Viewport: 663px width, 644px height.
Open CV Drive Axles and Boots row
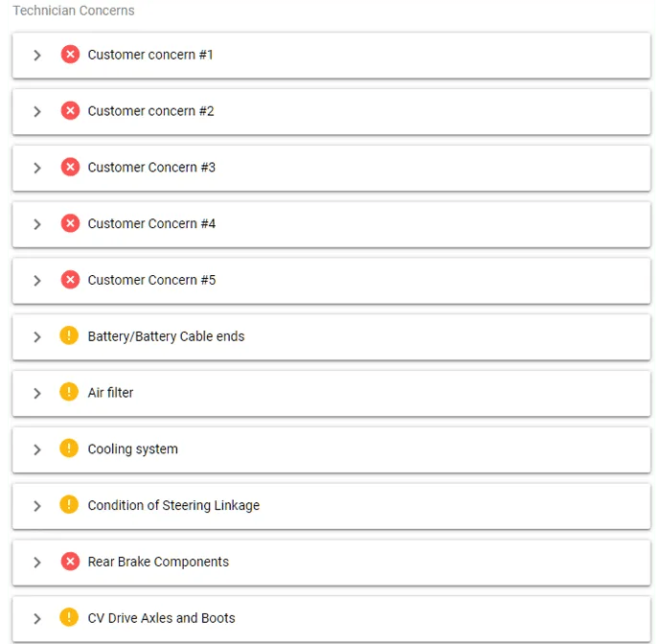161,618
